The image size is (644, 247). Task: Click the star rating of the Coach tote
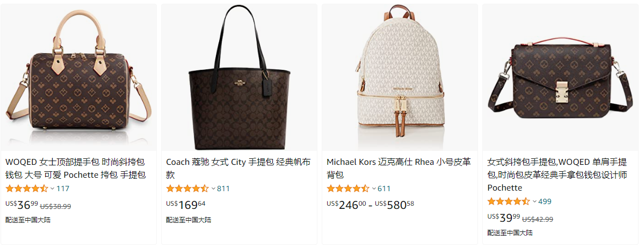coord(187,188)
